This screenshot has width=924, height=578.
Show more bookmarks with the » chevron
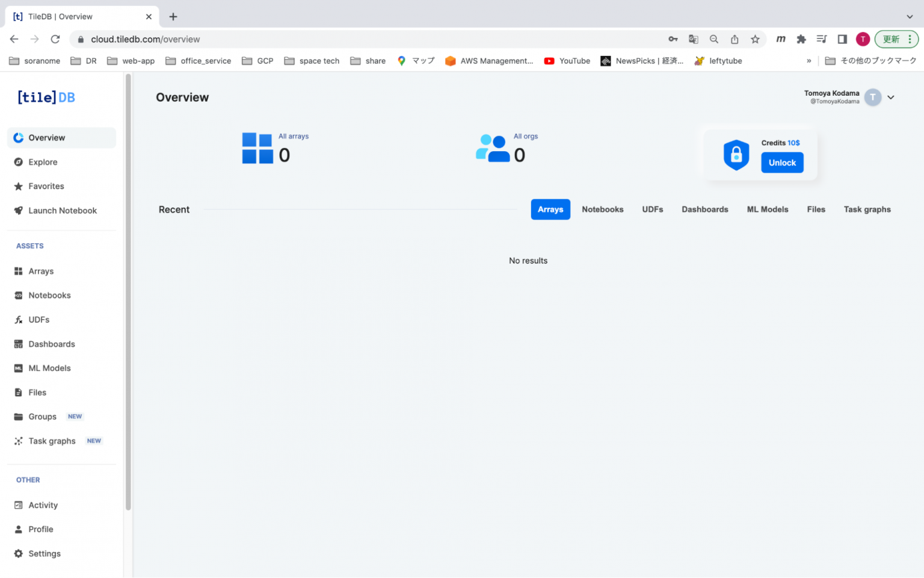click(x=809, y=61)
